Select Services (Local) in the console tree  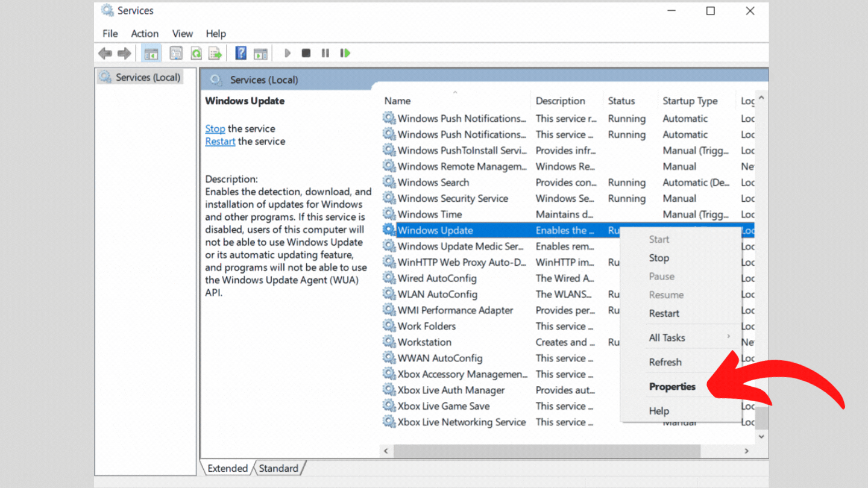point(140,77)
